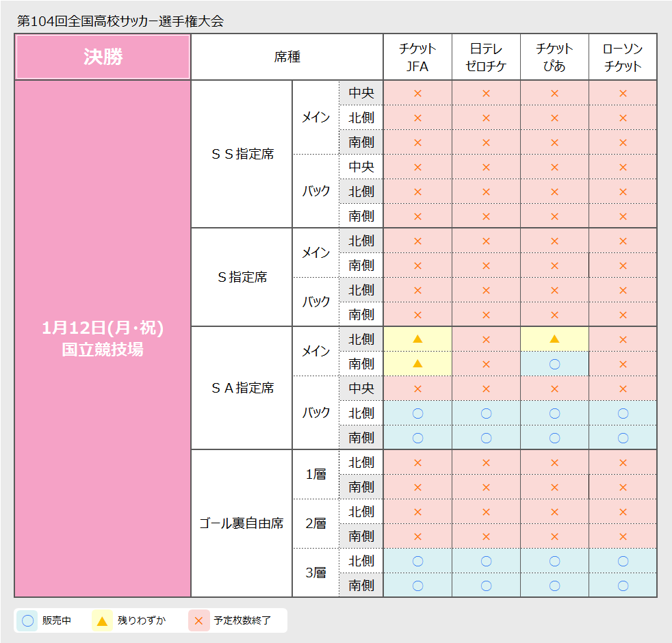Viewport: 672px width, 643px height.
Task: Click the 1月12日 国立競技場 date cell
Action: click(x=103, y=339)
